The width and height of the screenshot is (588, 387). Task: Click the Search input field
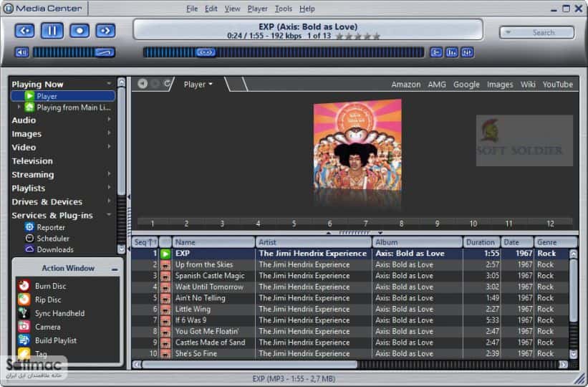pos(543,33)
